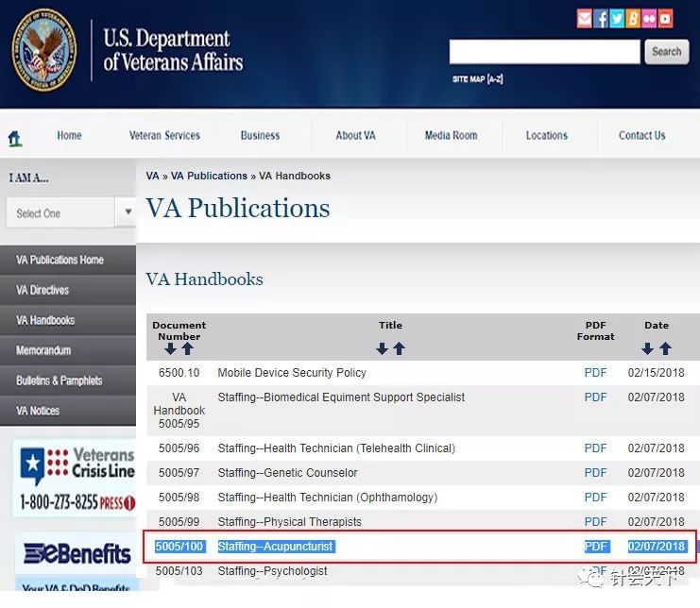
Task: Open the Business menu
Action: coord(261,135)
